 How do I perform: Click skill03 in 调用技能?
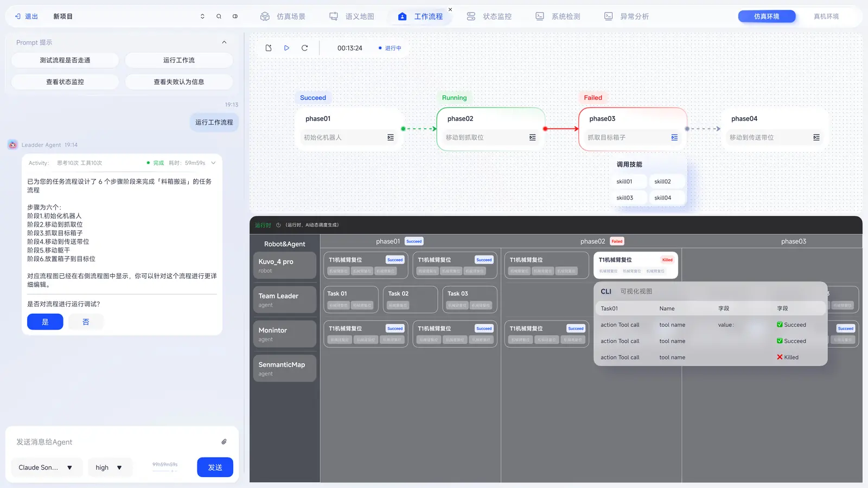point(629,198)
